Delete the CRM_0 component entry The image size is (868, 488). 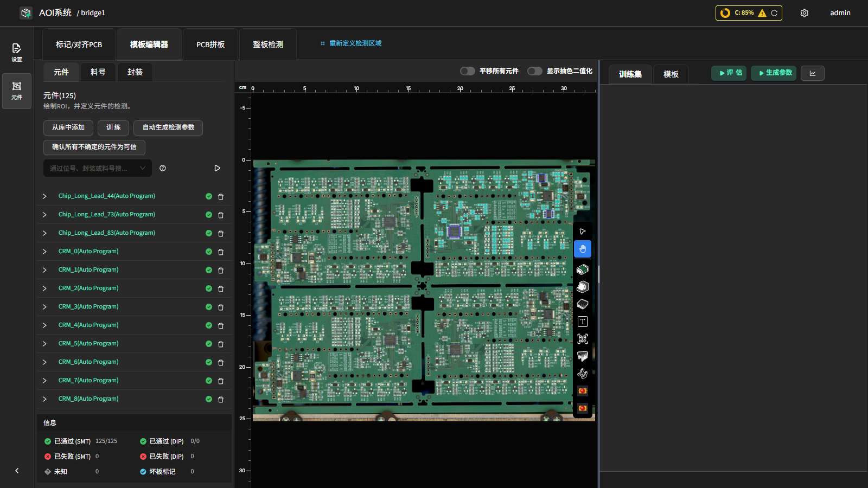coord(221,252)
